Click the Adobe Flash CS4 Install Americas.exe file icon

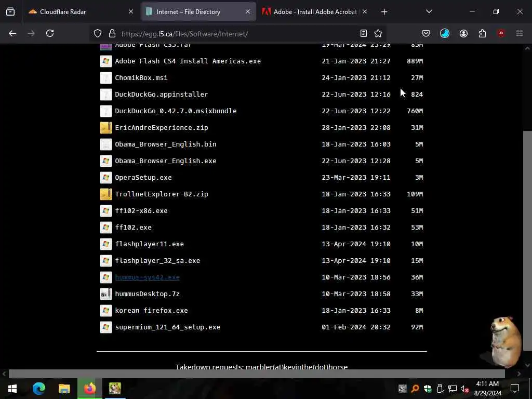(106, 61)
